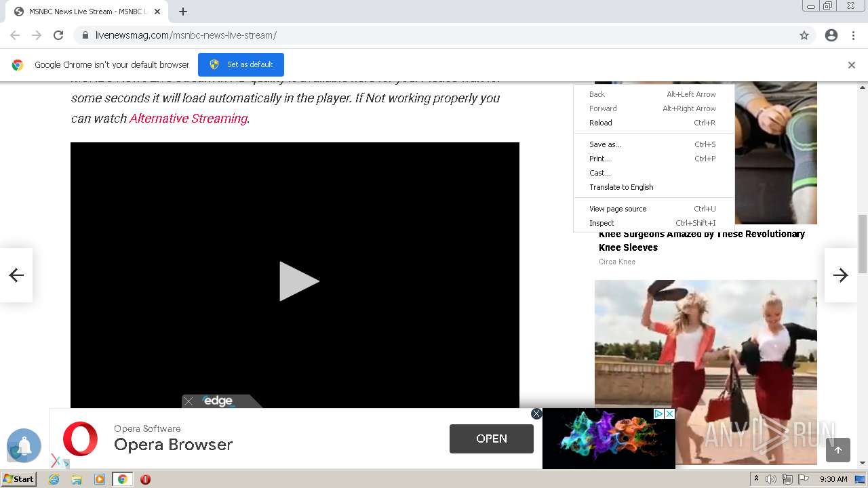Open the Chrome profile avatar icon
This screenshot has height=488, width=868.
[x=831, y=35]
